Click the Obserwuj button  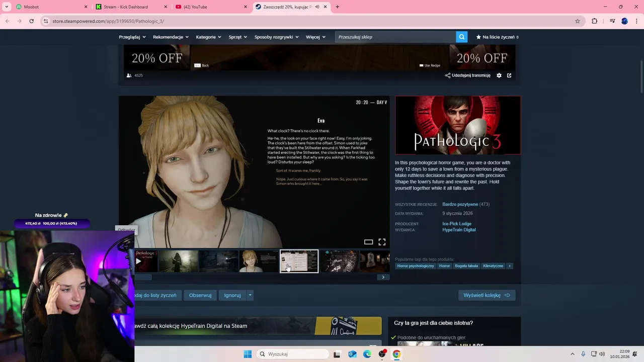tap(200, 295)
